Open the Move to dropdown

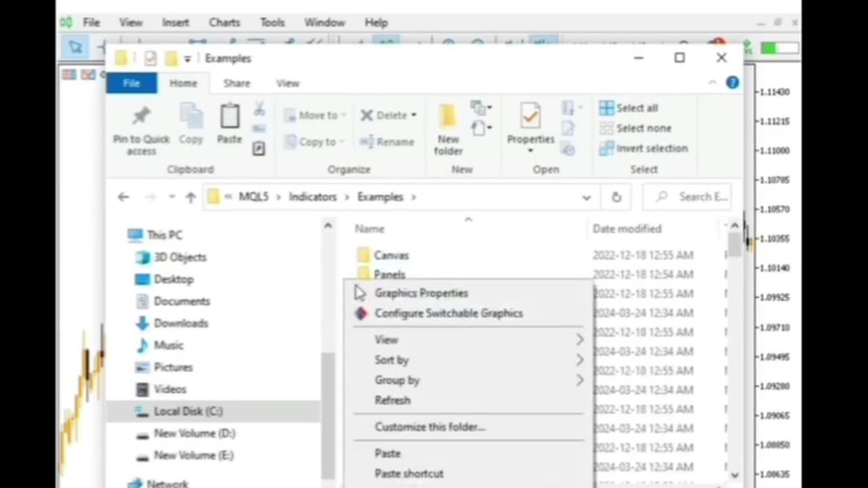315,115
